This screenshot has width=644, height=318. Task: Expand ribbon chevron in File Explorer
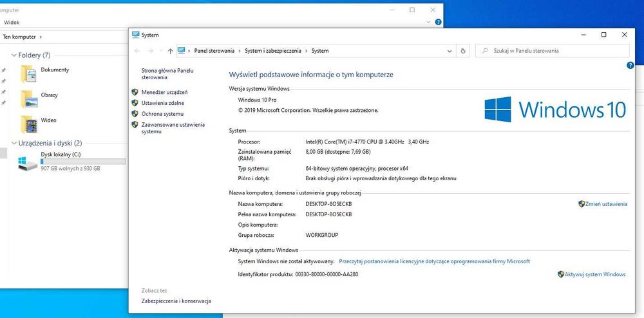[x=428, y=22]
